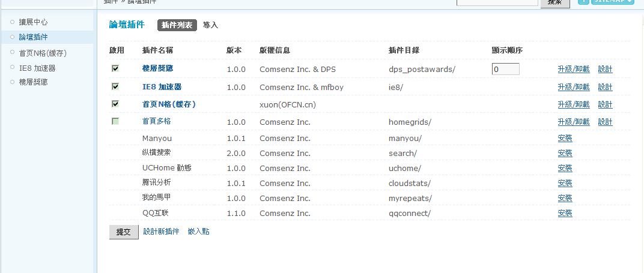Select the Manyou plugin name text

click(x=157, y=139)
